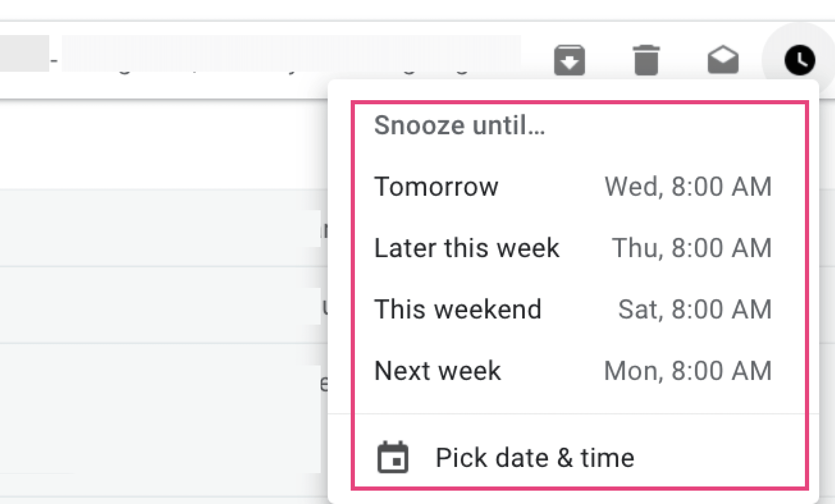Viewport: 835px width, 504px height.
Task: Click the calendar icon beside Pick date
Action: coord(392,457)
